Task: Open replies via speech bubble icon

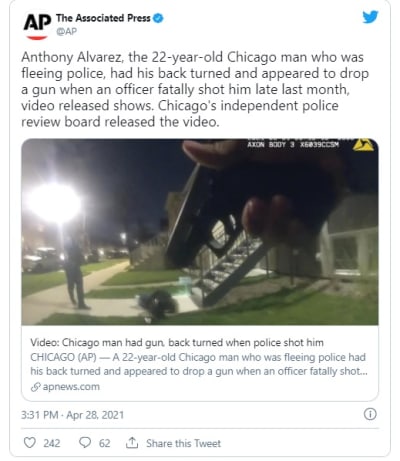Action: pos(85,443)
